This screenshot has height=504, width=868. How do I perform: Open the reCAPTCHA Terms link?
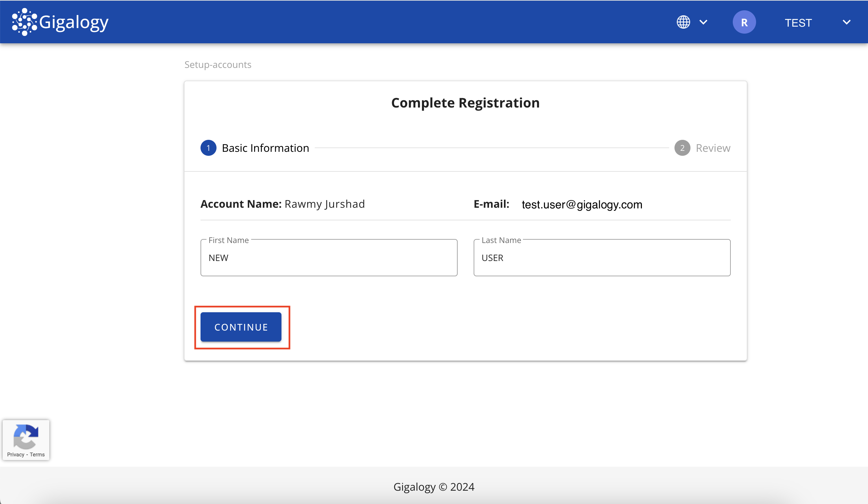[x=37, y=454]
